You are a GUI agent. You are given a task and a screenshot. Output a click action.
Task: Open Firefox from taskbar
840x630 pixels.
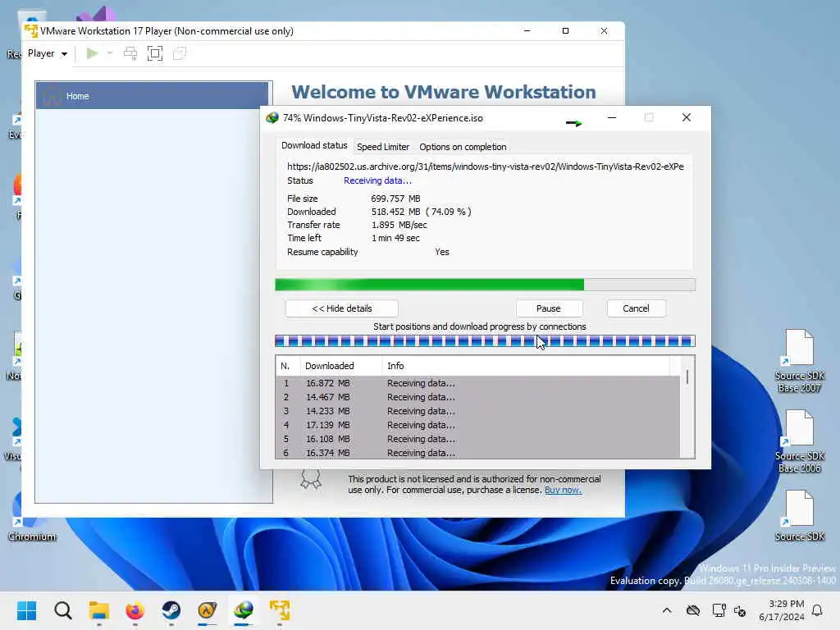(135, 610)
